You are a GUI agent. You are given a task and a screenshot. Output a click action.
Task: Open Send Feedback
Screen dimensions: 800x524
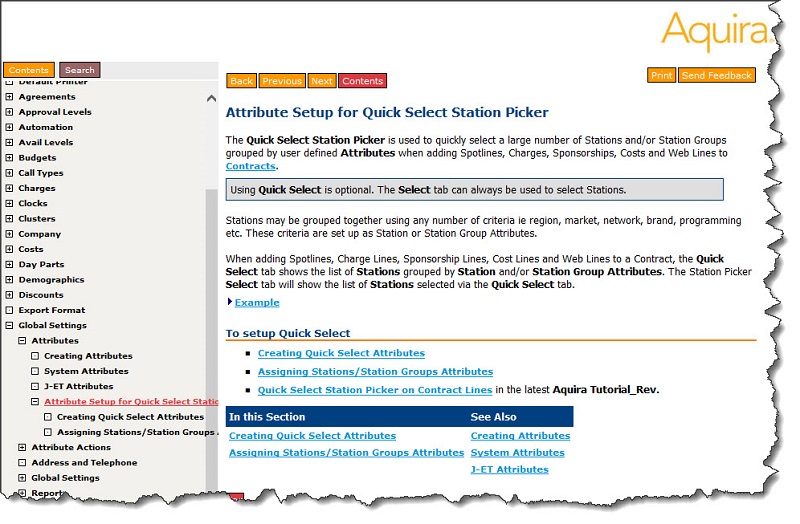pos(716,75)
